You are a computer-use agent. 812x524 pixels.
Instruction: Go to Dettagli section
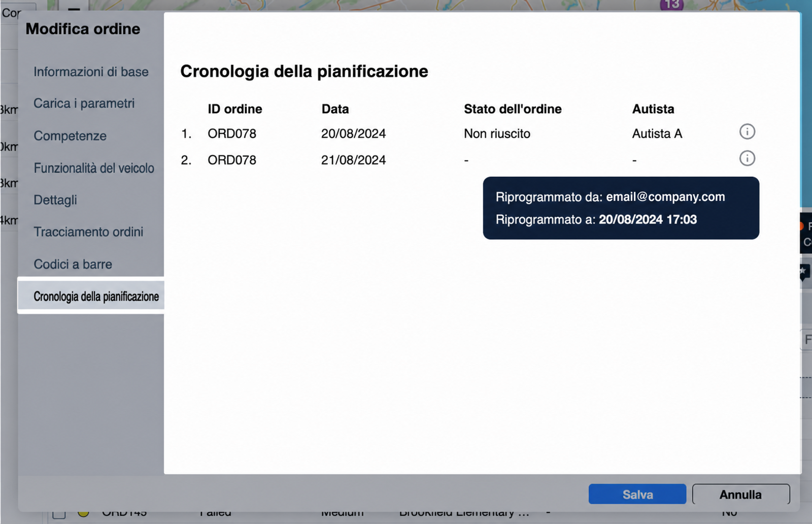coord(55,200)
